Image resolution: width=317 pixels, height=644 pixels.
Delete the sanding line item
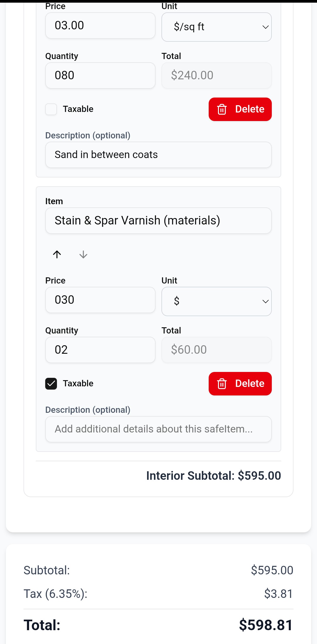(x=240, y=109)
